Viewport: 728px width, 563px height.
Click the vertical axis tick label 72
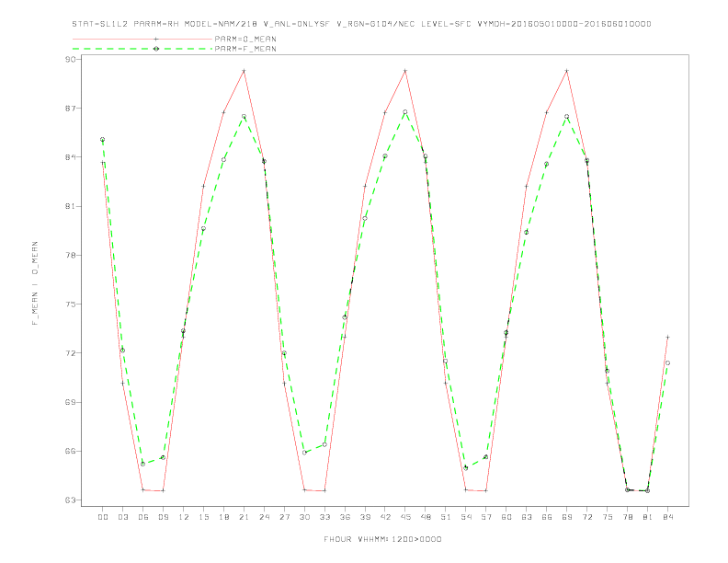[x=71, y=353]
